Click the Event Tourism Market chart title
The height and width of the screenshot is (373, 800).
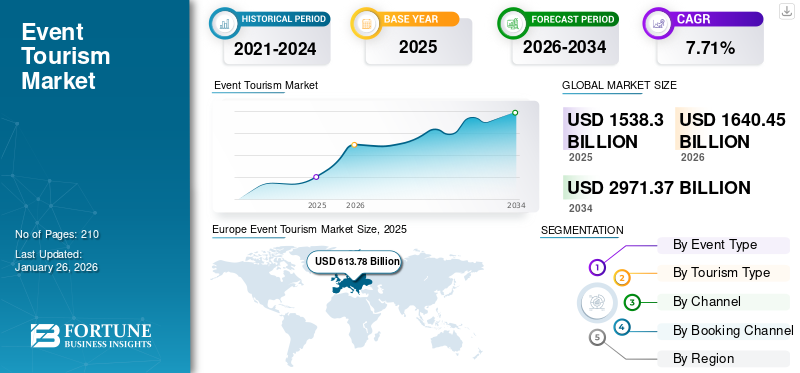click(x=266, y=85)
